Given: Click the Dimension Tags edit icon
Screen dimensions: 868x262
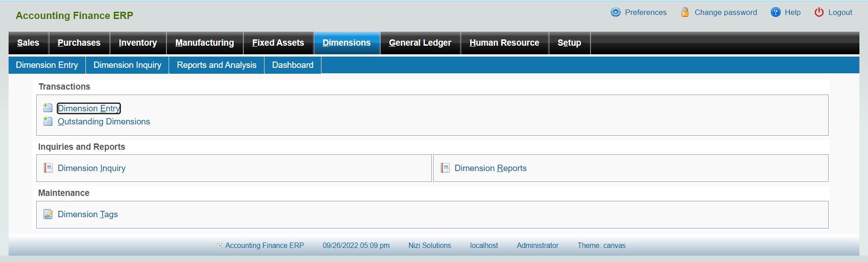Looking at the screenshot, I should click(x=48, y=214).
